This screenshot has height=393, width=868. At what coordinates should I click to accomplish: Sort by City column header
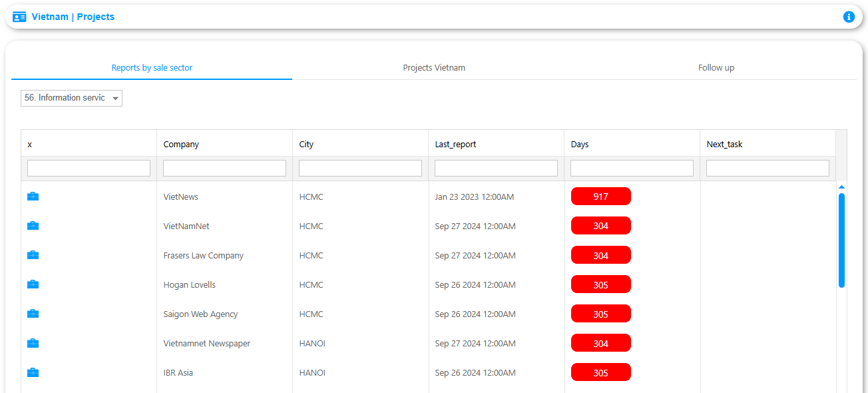tap(360, 144)
